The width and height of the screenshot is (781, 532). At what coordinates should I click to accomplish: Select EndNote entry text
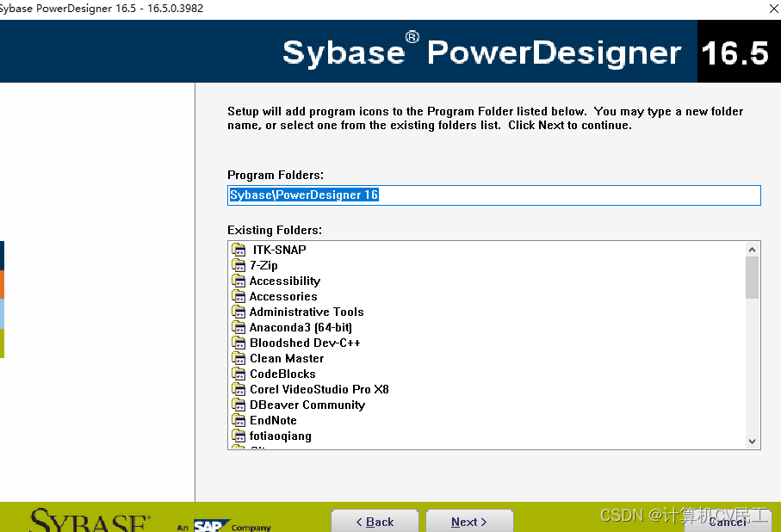274,420
